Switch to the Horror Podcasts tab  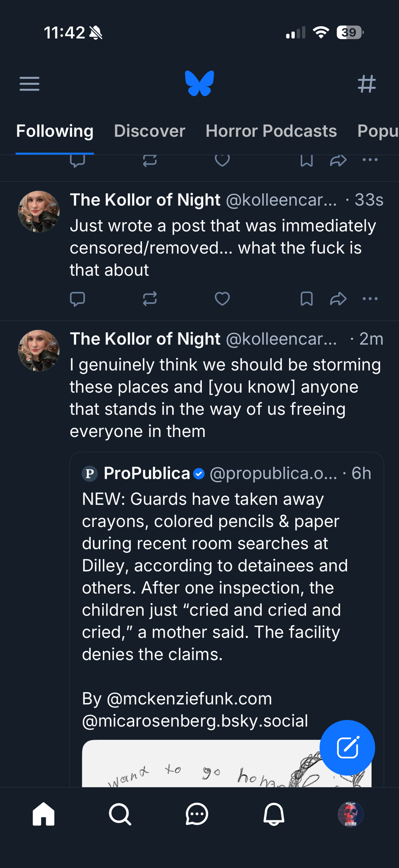pyautogui.click(x=271, y=131)
